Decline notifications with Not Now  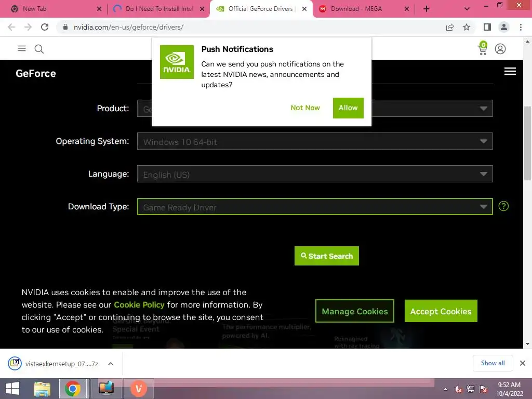coord(305,108)
